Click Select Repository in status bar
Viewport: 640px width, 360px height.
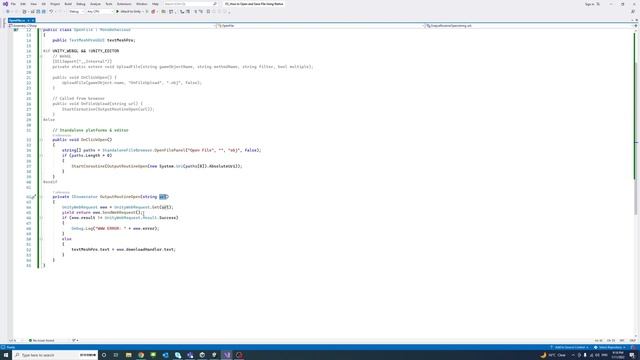tap(609, 347)
